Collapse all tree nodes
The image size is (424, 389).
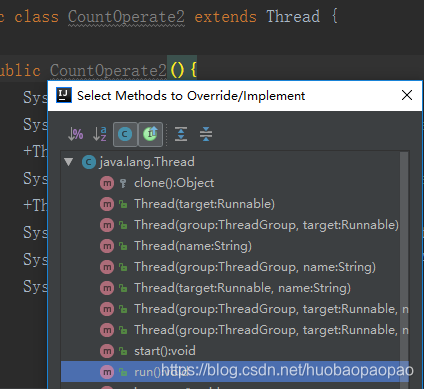pyautogui.click(x=206, y=134)
